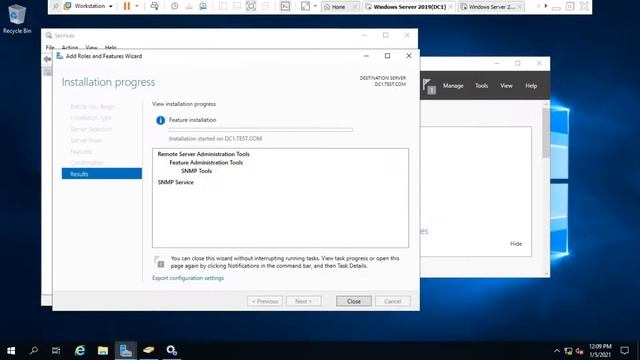The height and width of the screenshot is (360, 640).
Task: Open the VMware console view icon
Action: point(285,6)
